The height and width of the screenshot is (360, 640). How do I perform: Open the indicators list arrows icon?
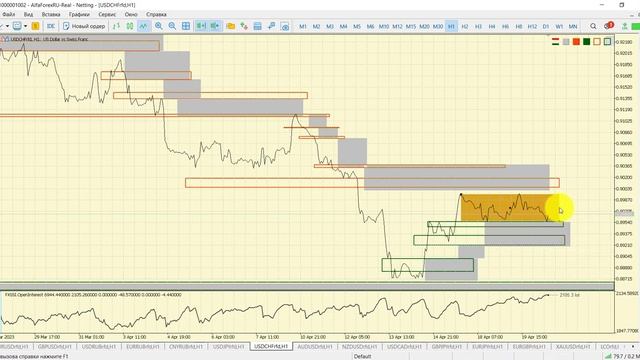244,26
